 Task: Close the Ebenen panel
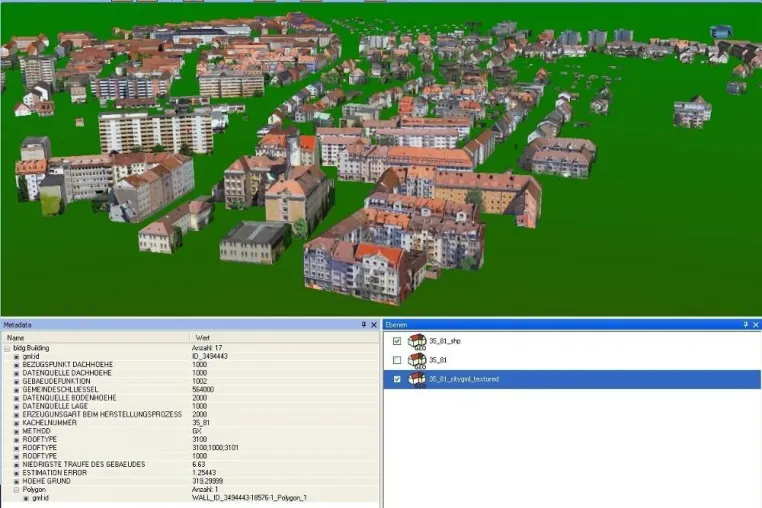point(755,325)
